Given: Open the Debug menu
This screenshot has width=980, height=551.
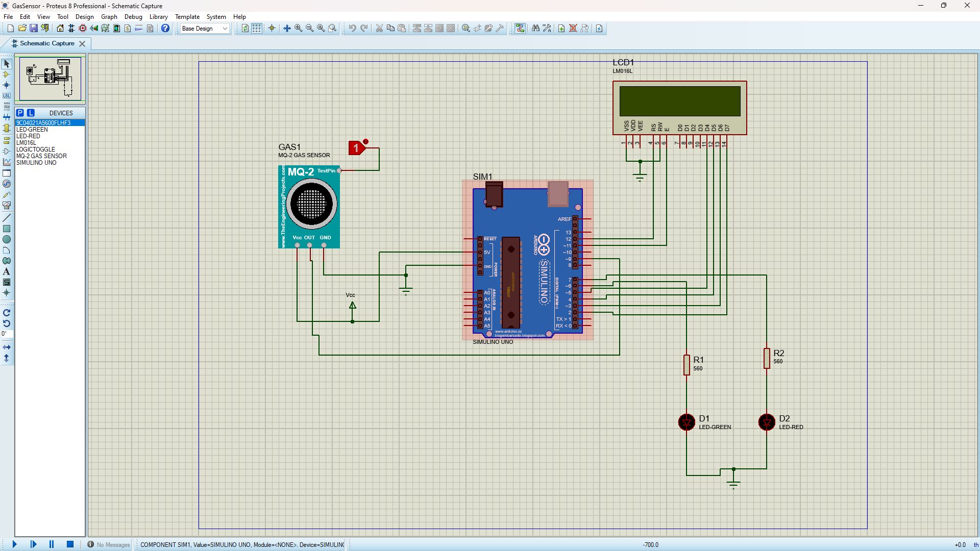Looking at the screenshot, I should (x=134, y=17).
